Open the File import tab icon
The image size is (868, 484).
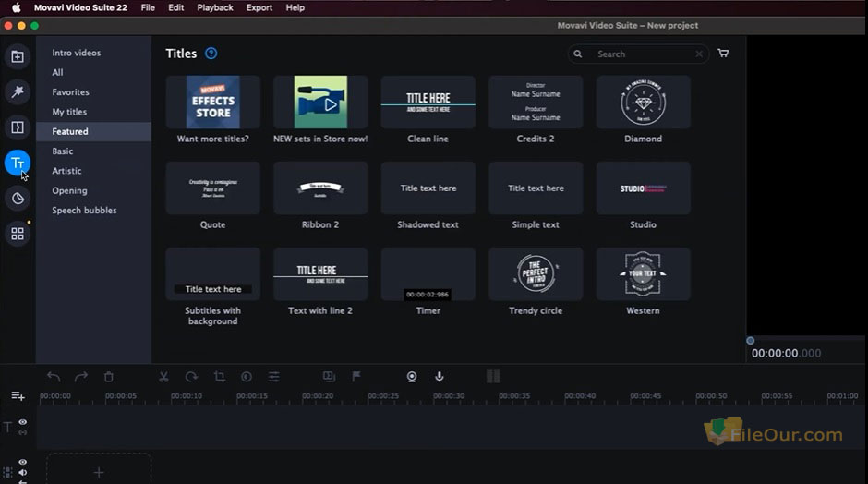[18, 56]
